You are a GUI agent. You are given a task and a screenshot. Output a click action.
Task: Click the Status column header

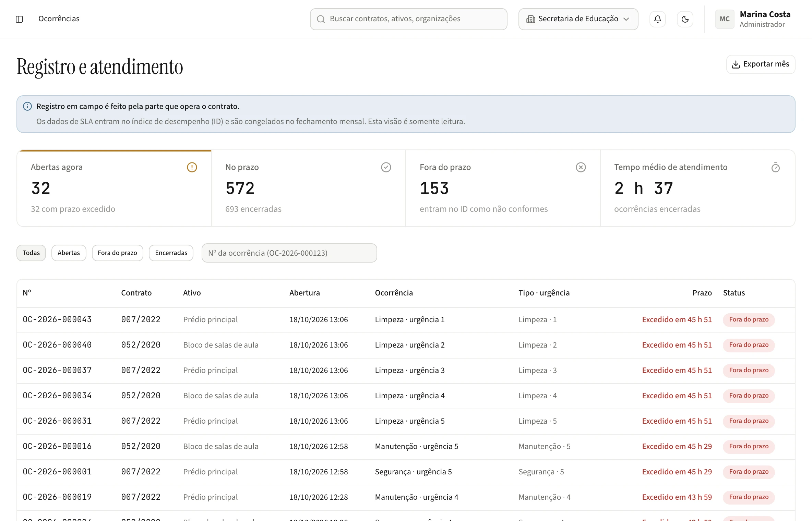tap(734, 293)
